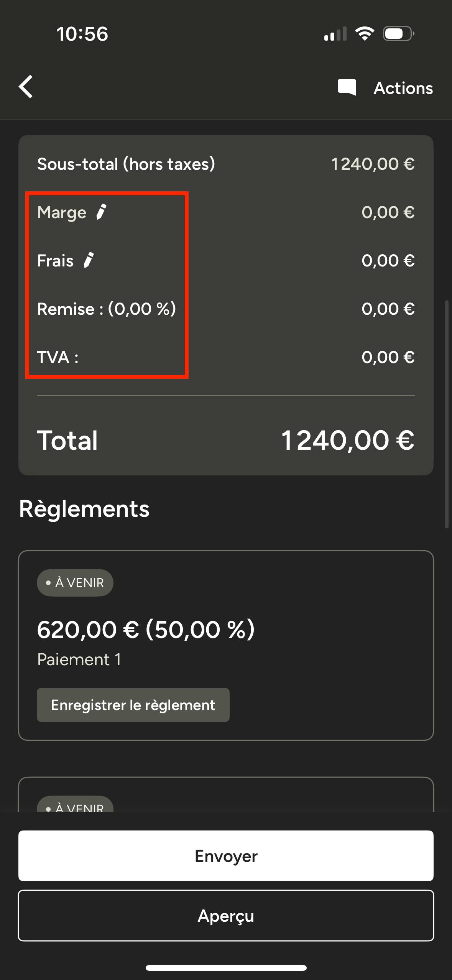Tap the Total amount 1 240,00 €

[348, 440]
